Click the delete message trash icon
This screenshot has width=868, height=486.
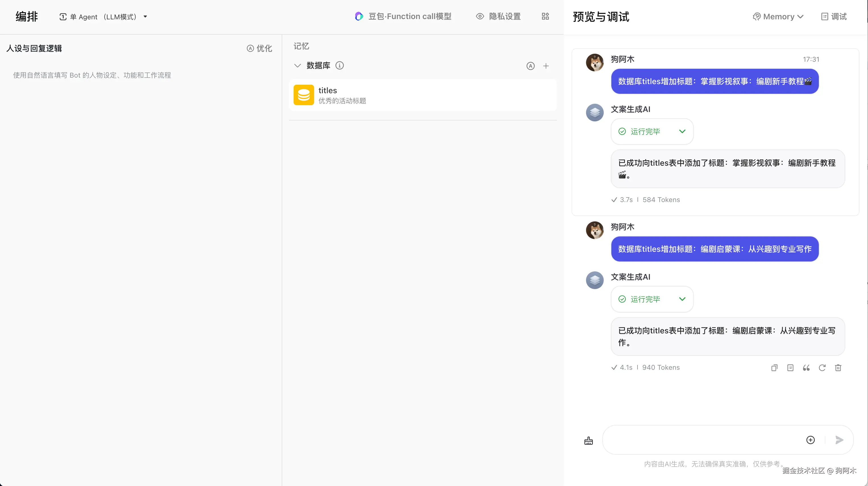point(838,368)
